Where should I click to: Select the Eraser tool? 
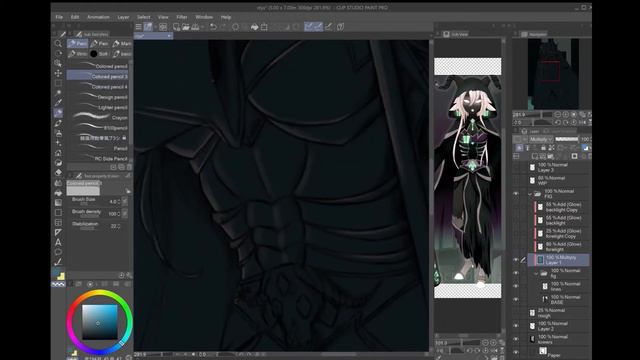pyautogui.click(x=58, y=173)
